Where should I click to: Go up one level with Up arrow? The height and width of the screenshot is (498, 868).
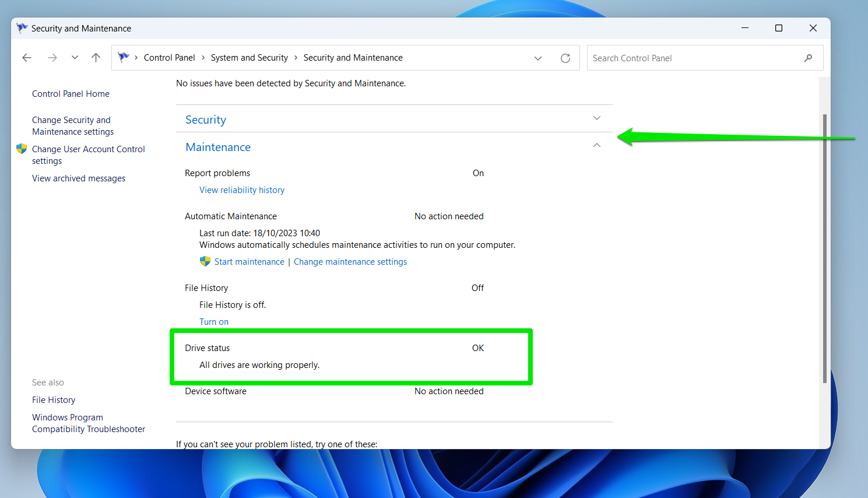[96, 58]
